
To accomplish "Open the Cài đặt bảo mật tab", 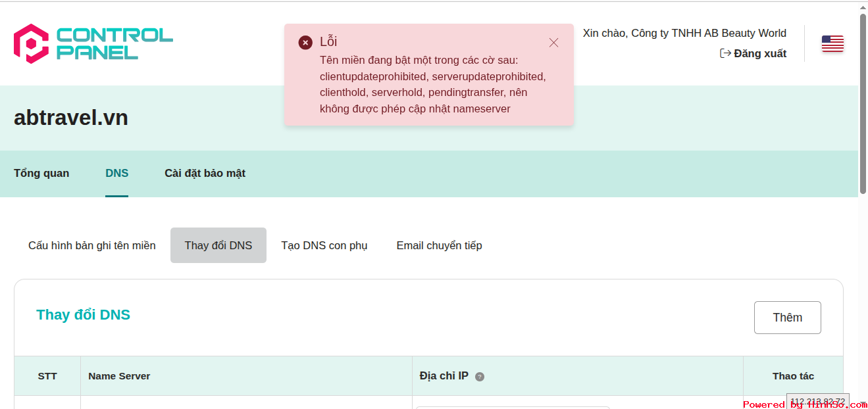I will click(x=205, y=173).
